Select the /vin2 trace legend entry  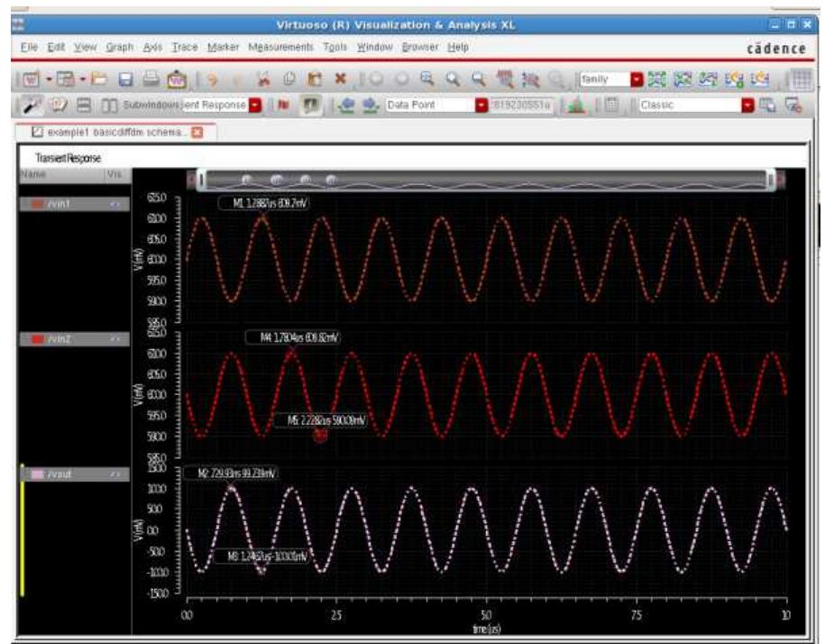click(75, 339)
